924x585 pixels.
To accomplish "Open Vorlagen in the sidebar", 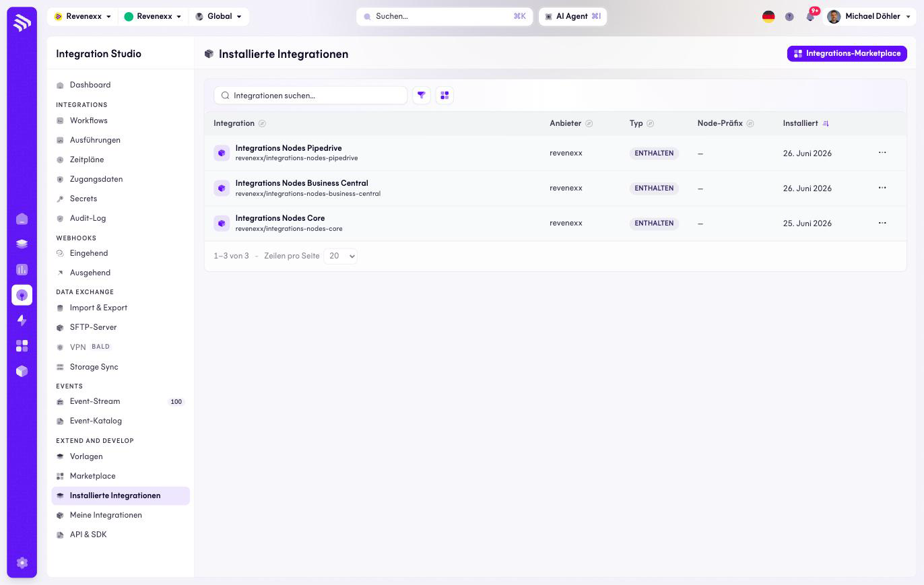I will coord(121,457).
